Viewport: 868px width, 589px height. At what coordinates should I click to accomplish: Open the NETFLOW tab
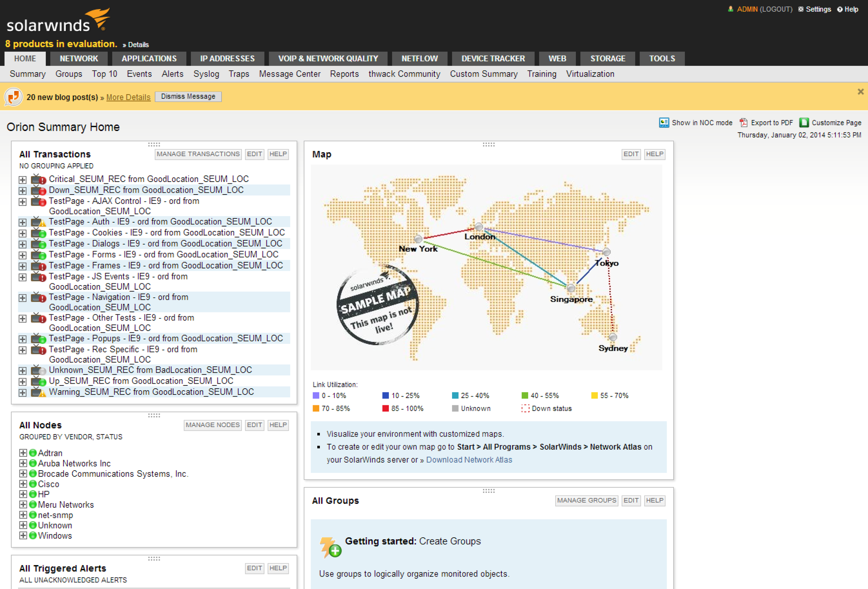pyautogui.click(x=419, y=59)
